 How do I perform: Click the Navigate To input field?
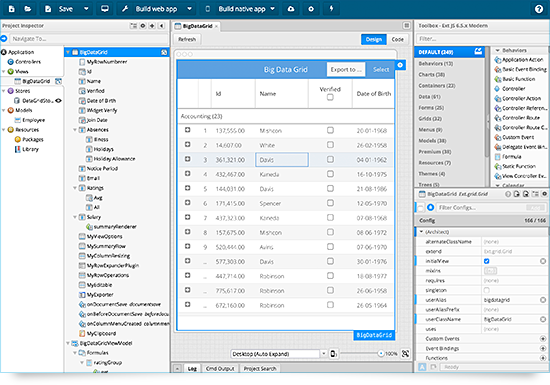pyautogui.click(x=88, y=39)
